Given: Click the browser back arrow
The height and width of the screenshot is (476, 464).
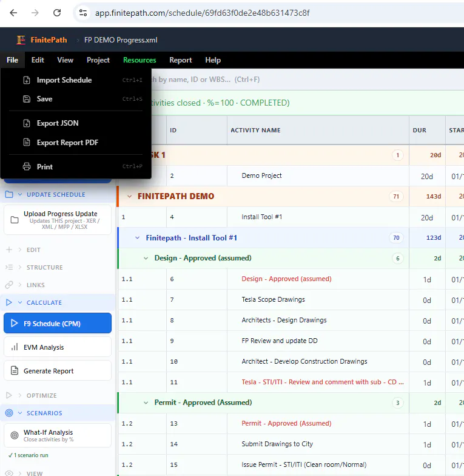Looking at the screenshot, I should point(13,13).
